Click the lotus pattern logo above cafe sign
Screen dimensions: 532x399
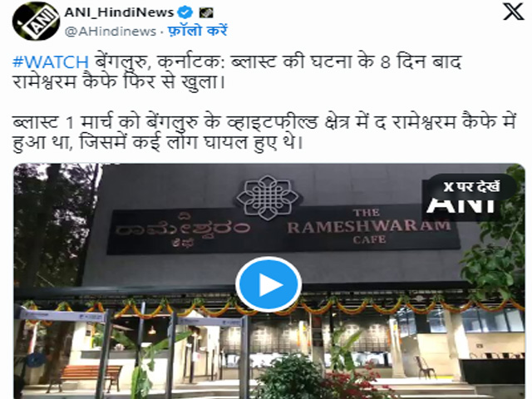(x=268, y=198)
